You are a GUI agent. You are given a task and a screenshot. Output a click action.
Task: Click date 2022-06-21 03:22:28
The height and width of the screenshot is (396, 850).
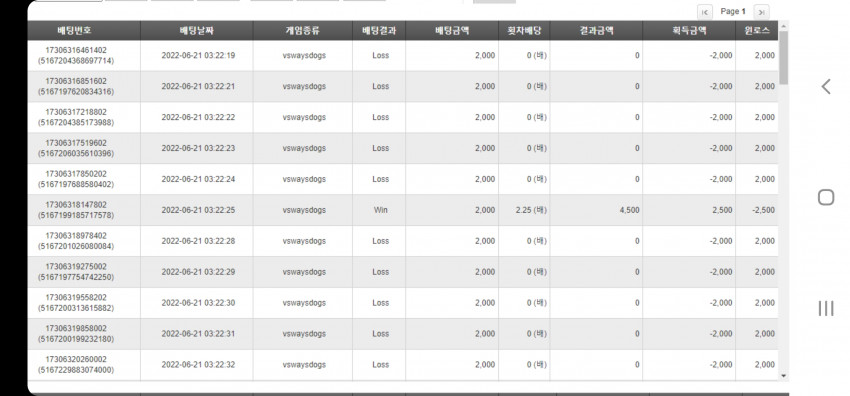(x=198, y=241)
